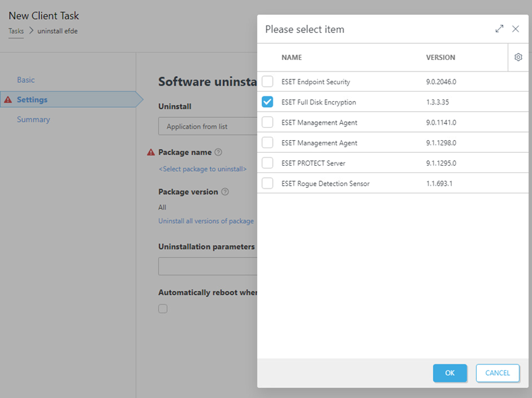Switch to the Summary section
The height and width of the screenshot is (398, 532).
pos(33,119)
